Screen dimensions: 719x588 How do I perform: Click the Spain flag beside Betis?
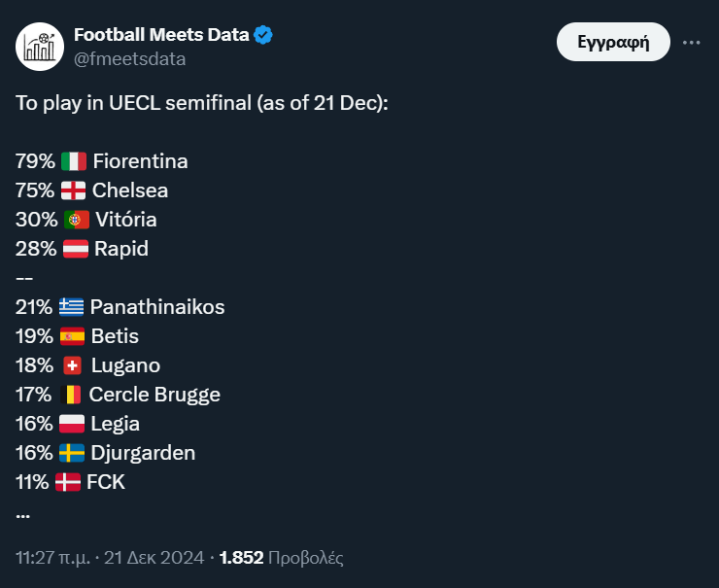[x=72, y=336]
